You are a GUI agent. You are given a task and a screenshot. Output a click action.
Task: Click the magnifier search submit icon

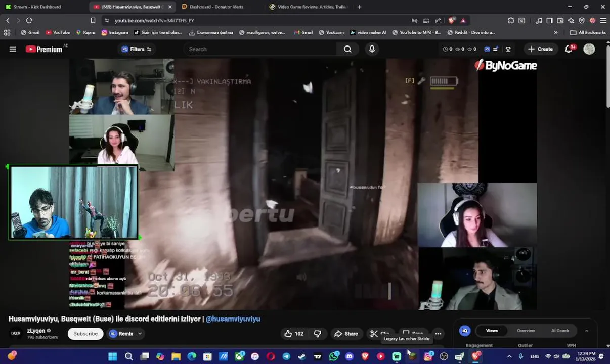(x=347, y=49)
